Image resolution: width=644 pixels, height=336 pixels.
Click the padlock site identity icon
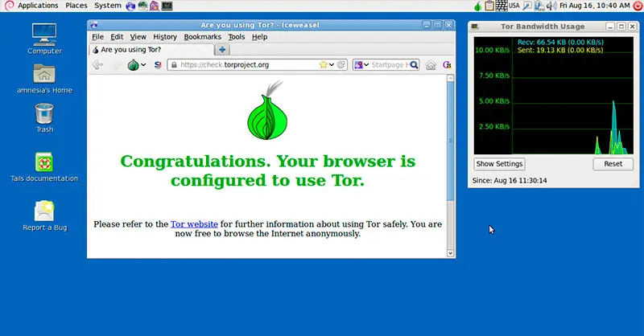coord(174,65)
